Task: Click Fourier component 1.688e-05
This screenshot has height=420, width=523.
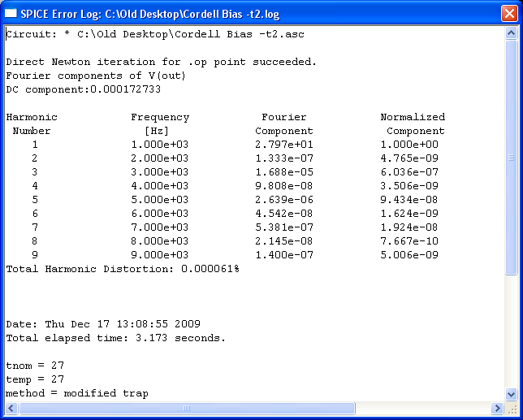Action: pos(284,172)
